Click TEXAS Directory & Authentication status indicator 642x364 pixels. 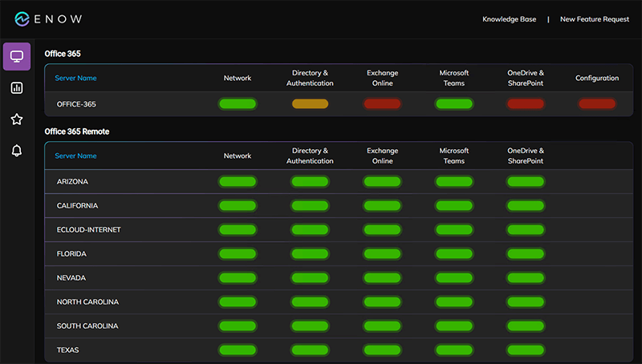[x=310, y=350]
